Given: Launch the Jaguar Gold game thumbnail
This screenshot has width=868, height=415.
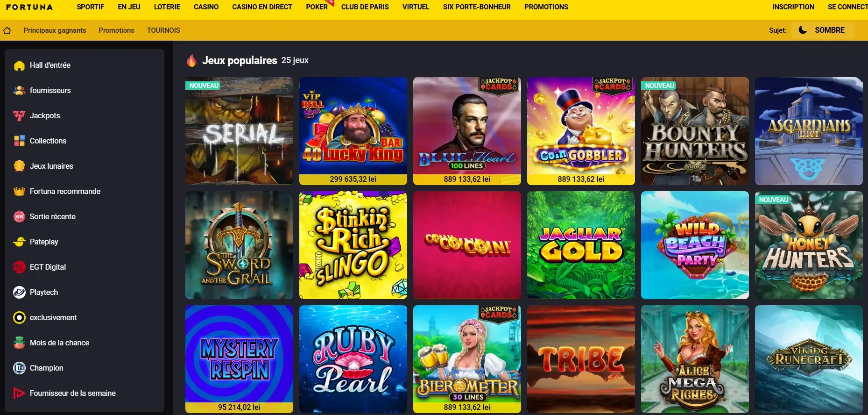Looking at the screenshot, I should pos(581,245).
